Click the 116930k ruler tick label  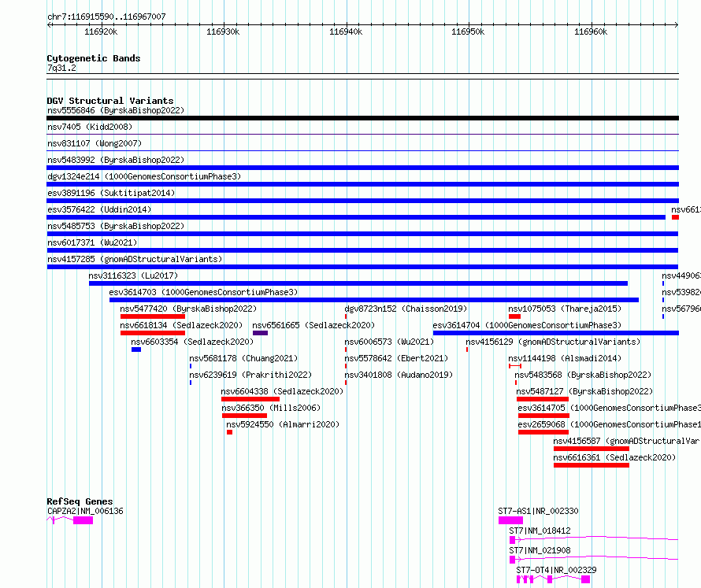pyautogui.click(x=223, y=31)
